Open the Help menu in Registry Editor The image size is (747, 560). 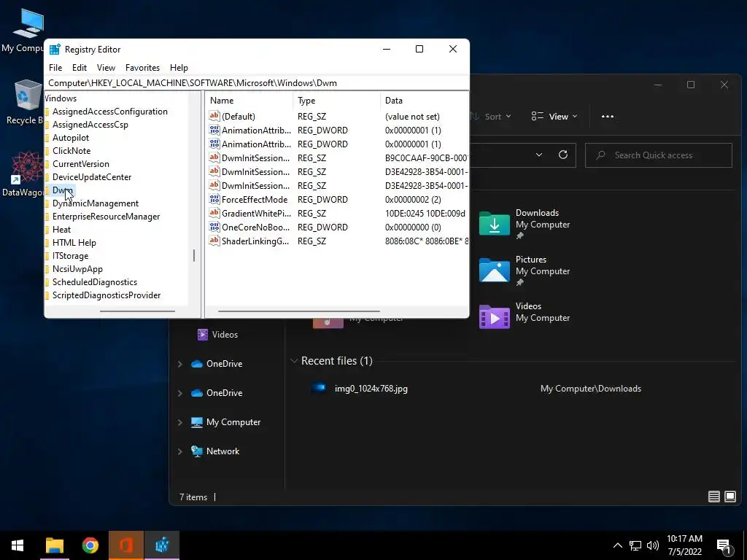[179, 68]
